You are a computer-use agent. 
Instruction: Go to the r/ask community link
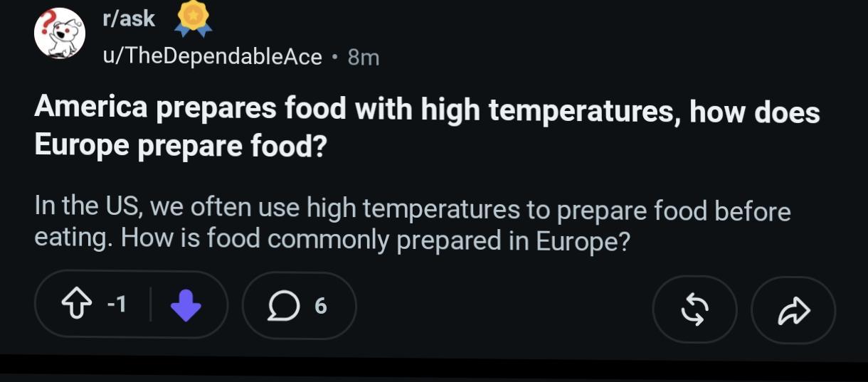point(129,19)
